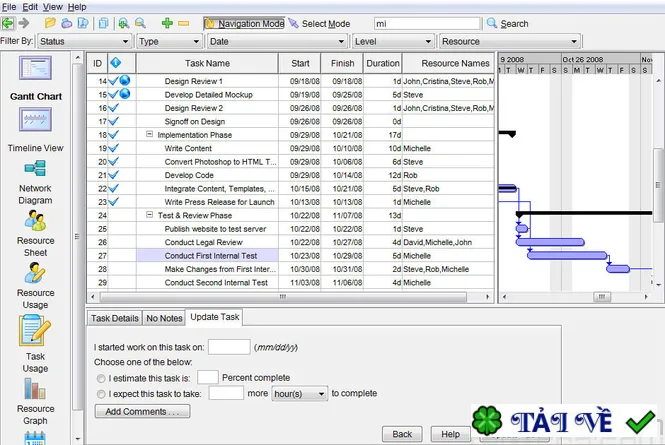Image resolution: width=665 pixels, height=445 pixels.
Task: Click the Duration column header
Action: pos(383,63)
